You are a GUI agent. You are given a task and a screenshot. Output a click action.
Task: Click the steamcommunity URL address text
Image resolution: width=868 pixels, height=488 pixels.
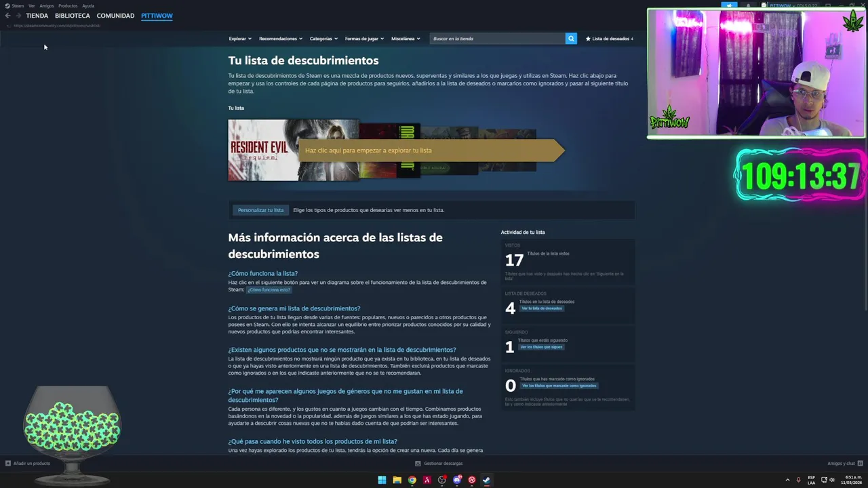(57, 26)
